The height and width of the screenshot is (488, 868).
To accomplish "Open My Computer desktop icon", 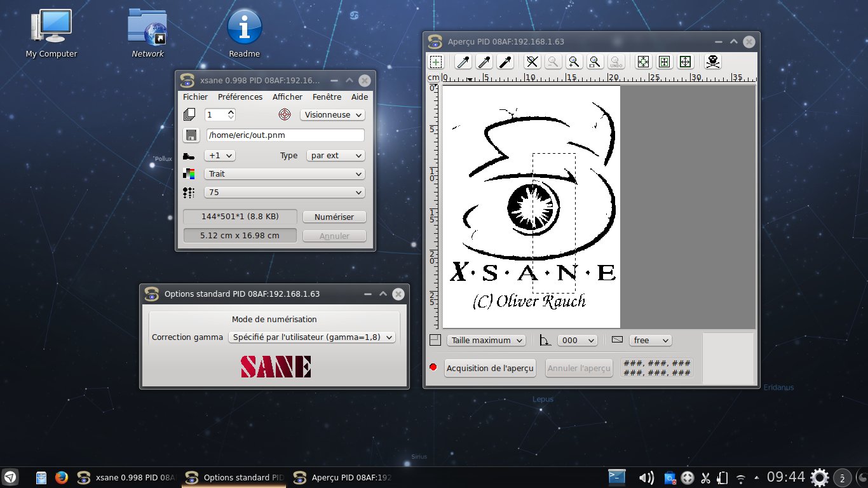I will click(x=51, y=33).
